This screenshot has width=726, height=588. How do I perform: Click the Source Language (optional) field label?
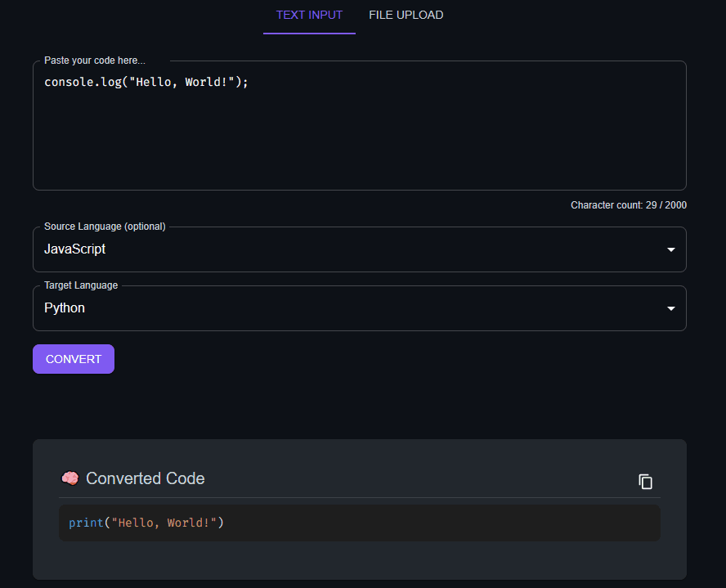pyautogui.click(x=104, y=226)
